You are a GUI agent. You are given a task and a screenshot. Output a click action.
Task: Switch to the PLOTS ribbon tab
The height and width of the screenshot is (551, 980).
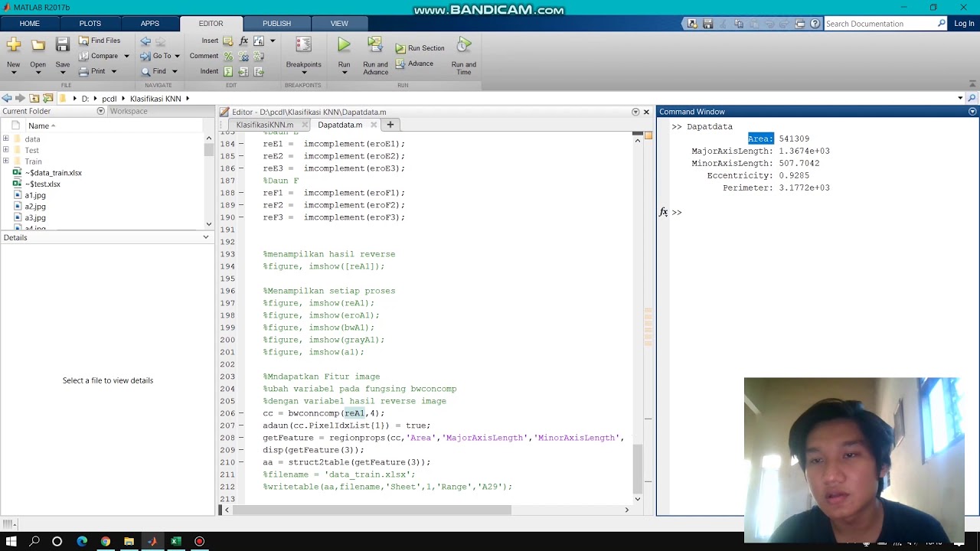click(x=90, y=24)
